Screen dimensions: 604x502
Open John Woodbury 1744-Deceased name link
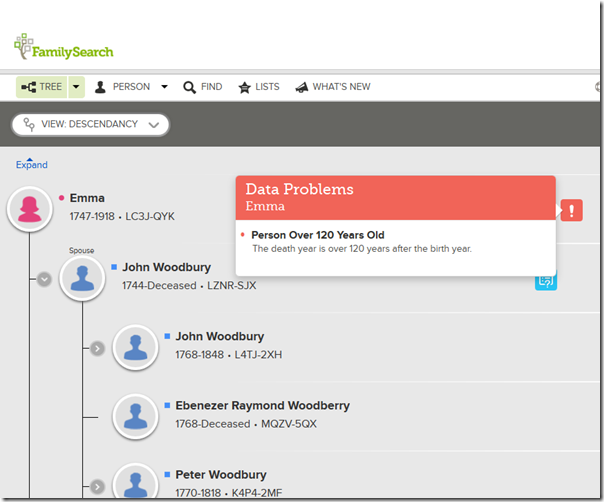166,267
